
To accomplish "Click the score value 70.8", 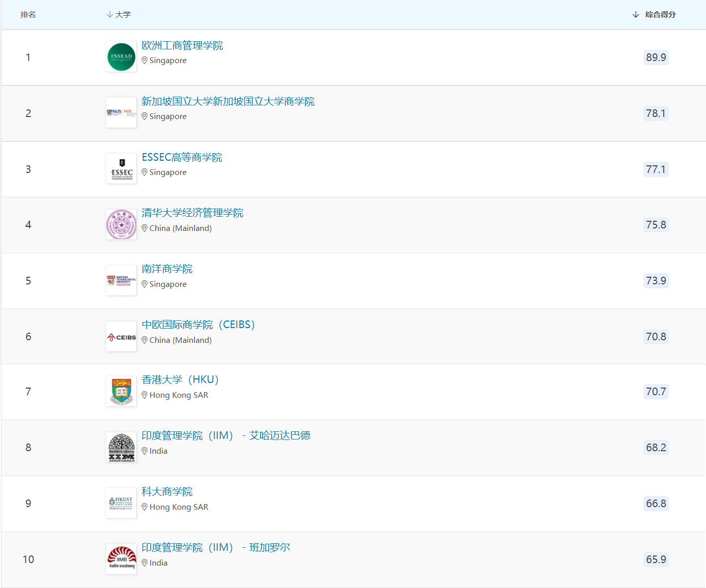I will (x=656, y=337).
